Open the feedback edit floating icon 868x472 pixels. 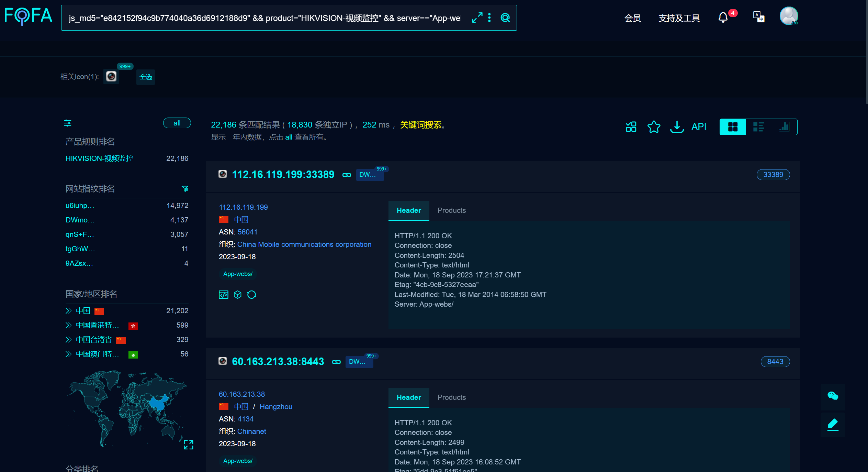tap(833, 425)
